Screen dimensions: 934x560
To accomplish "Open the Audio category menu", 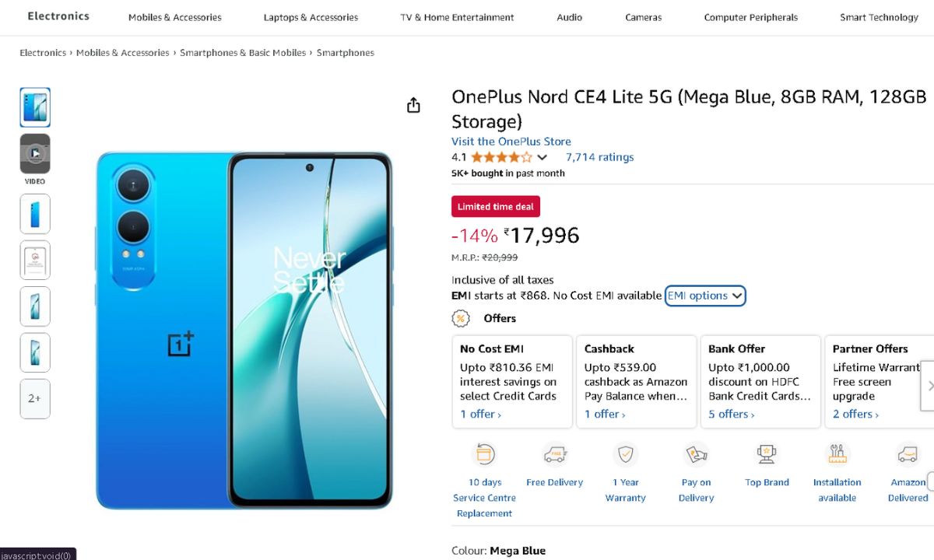I will [x=569, y=17].
